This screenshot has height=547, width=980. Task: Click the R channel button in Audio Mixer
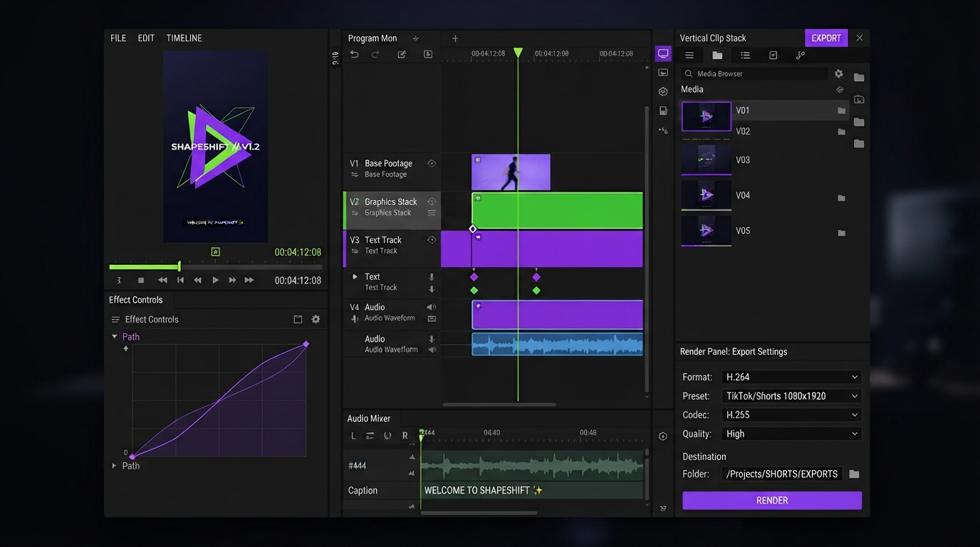click(405, 436)
